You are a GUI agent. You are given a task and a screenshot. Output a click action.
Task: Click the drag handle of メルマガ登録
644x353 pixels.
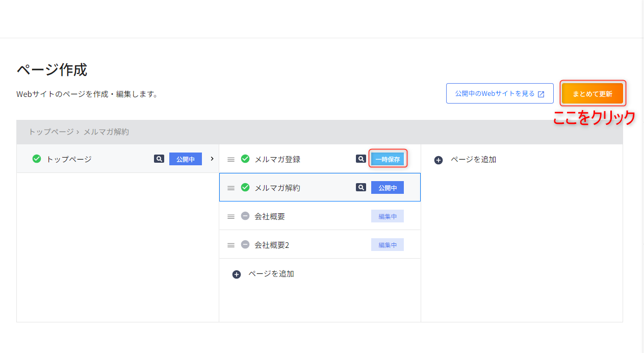tap(231, 160)
